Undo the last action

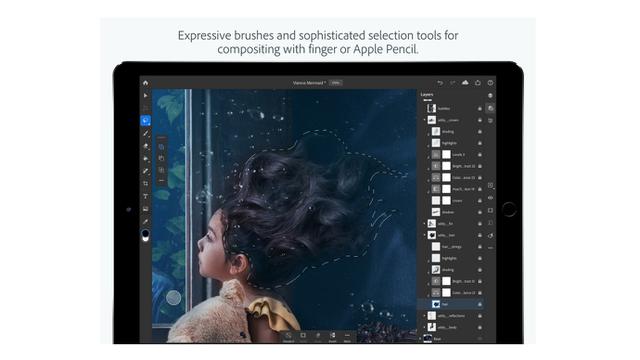[x=440, y=83]
